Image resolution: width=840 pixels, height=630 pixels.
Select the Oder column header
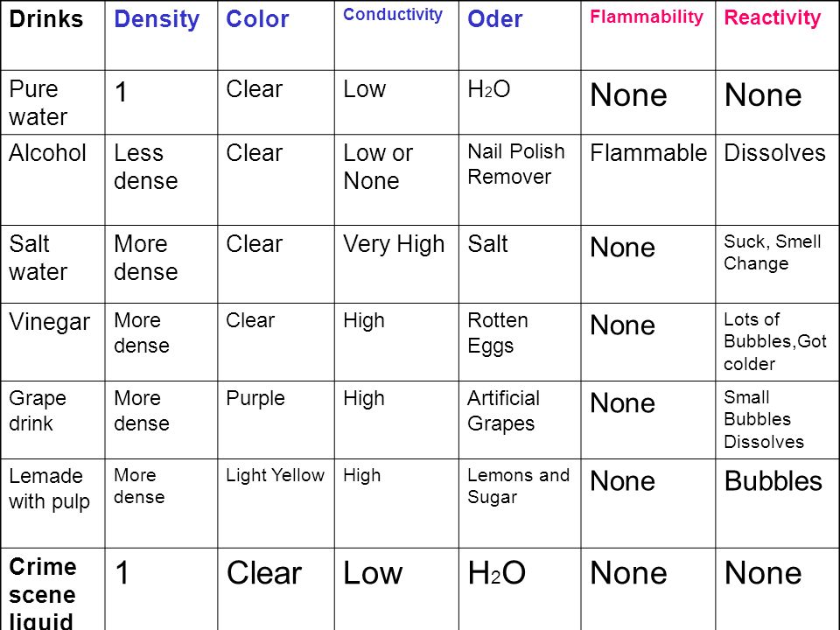494,19
